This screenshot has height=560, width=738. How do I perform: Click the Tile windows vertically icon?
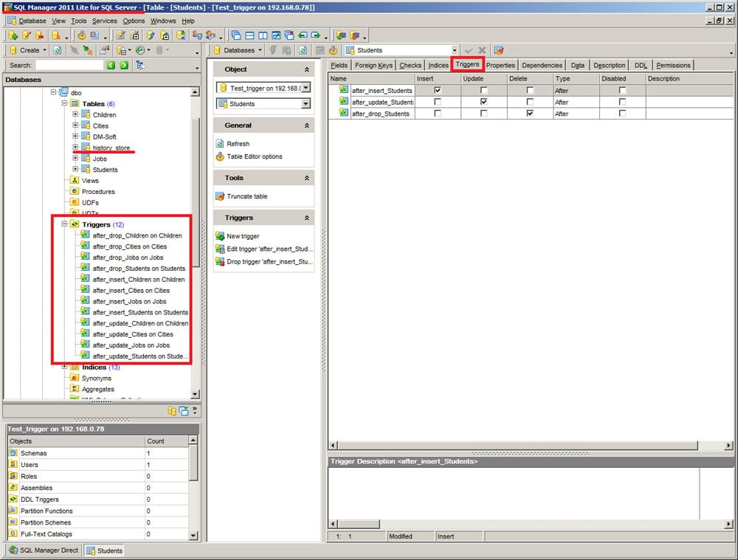click(x=263, y=35)
